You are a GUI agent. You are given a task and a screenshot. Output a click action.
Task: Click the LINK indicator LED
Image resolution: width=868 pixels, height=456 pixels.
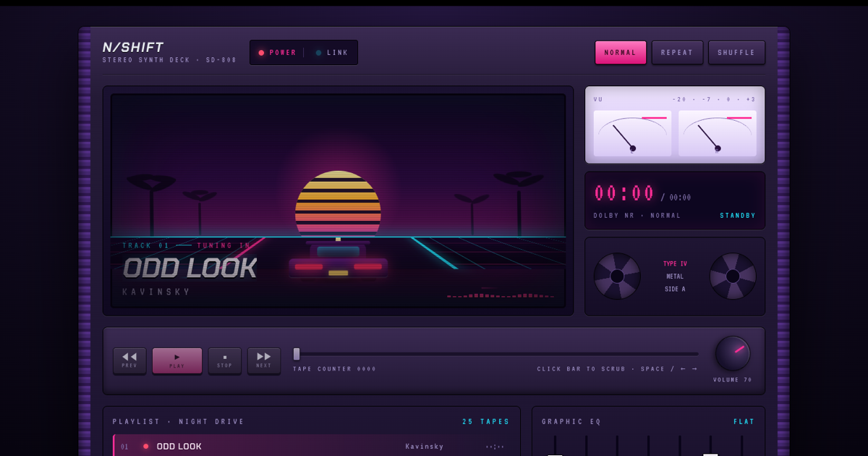pyautogui.click(x=318, y=53)
